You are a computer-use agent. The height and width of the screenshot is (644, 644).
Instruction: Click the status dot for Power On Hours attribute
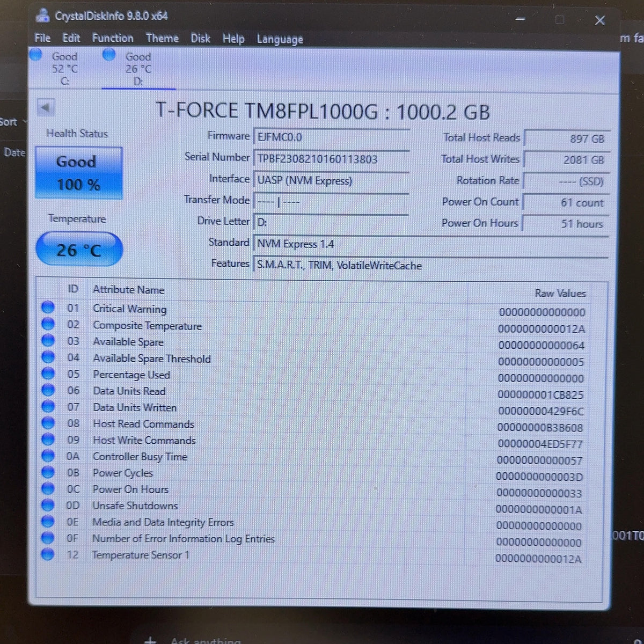pyautogui.click(x=48, y=488)
